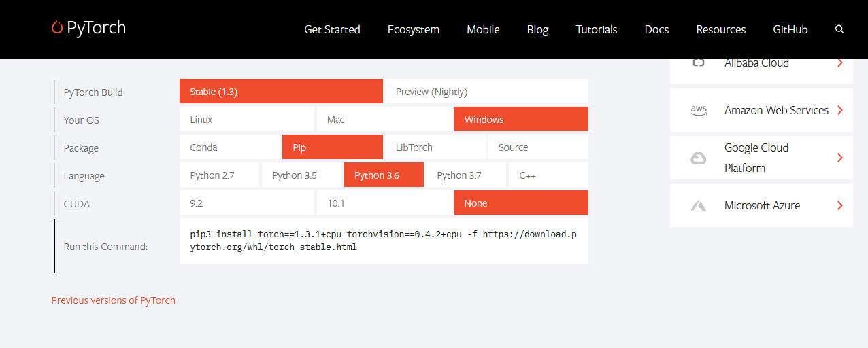Select CUDA version 10.1
This screenshot has height=348, width=868.
(x=384, y=203)
